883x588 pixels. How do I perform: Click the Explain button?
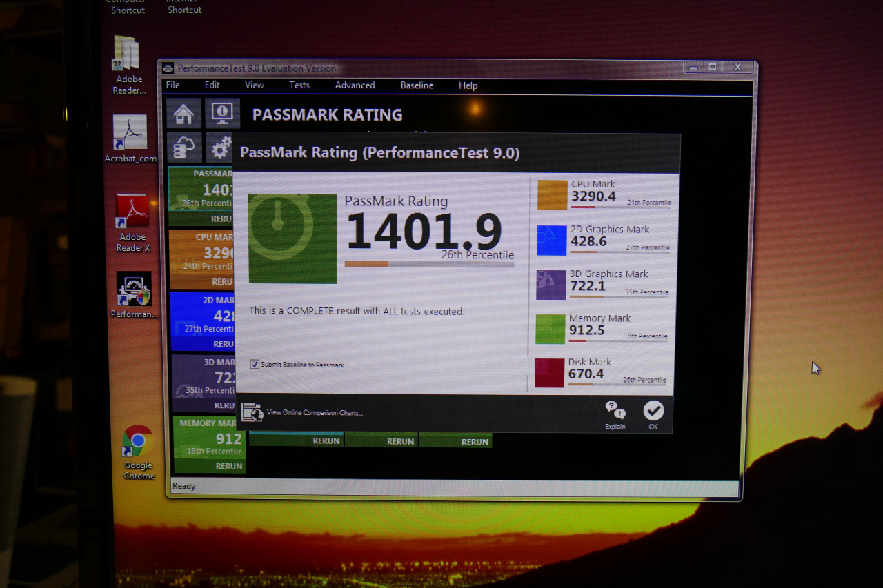[615, 415]
